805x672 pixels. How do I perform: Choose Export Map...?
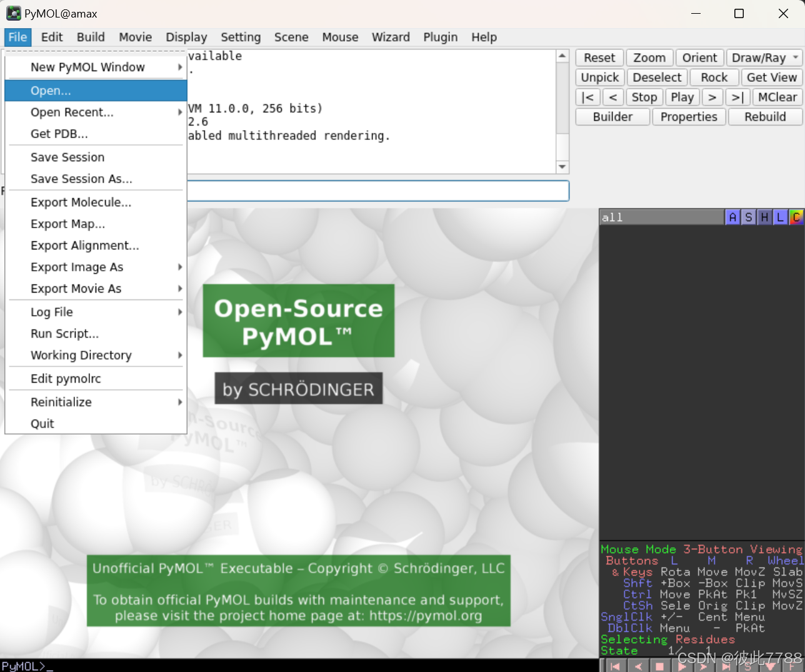coord(96,224)
